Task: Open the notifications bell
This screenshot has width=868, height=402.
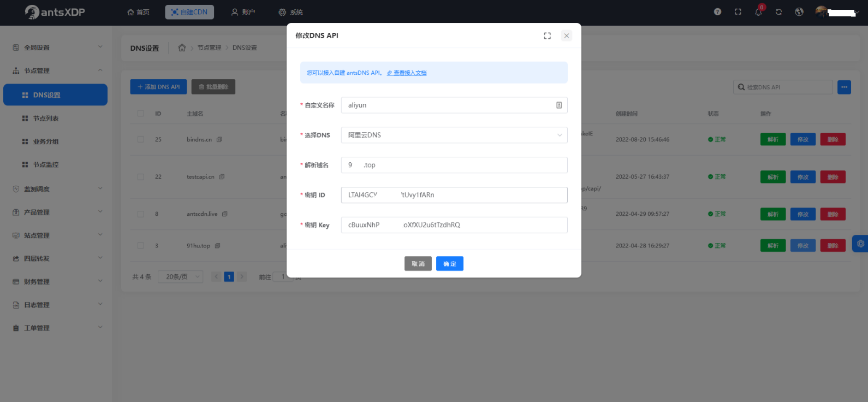Action: click(x=758, y=11)
